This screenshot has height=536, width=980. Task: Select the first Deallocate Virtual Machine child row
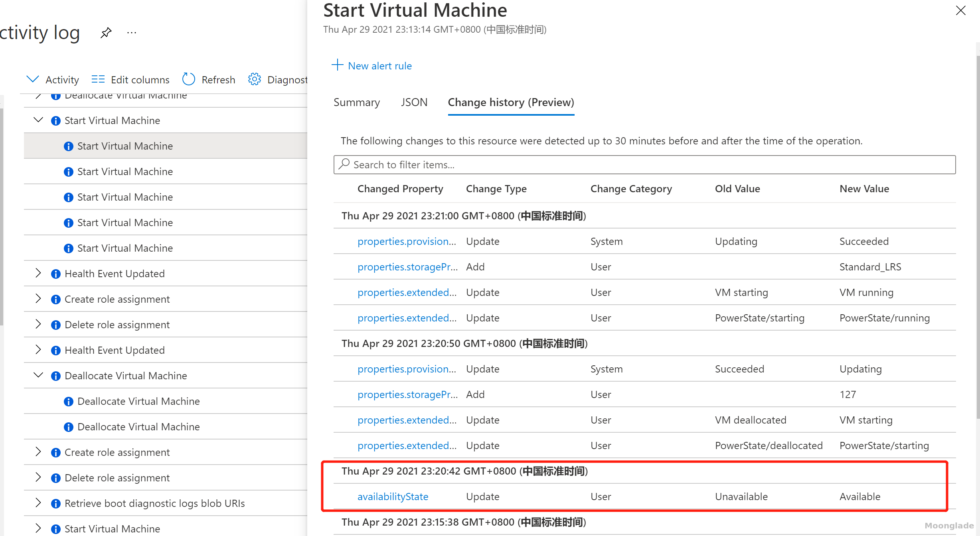click(166, 401)
